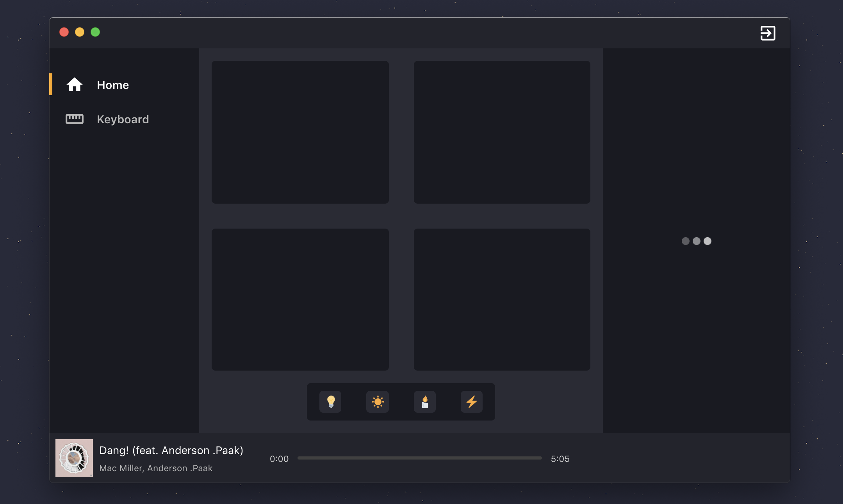Select the top-left preview card
The width and height of the screenshot is (843, 504).
[x=299, y=132]
